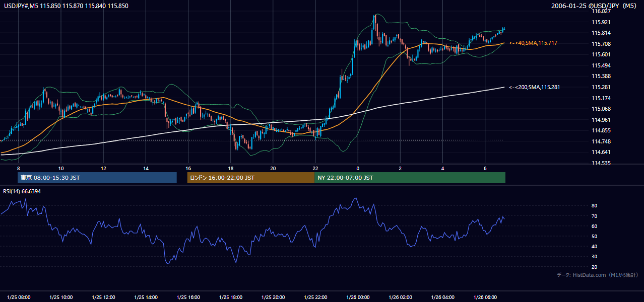This screenshot has height=302, width=644.
Task: Click price level 114.961 on the axis
Action: (601, 120)
